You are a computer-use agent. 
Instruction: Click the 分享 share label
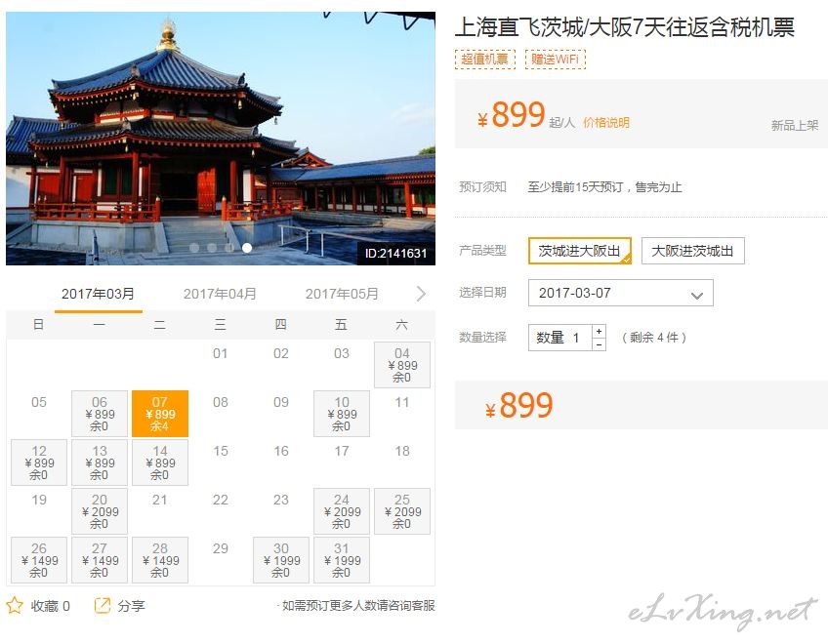coord(131,606)
